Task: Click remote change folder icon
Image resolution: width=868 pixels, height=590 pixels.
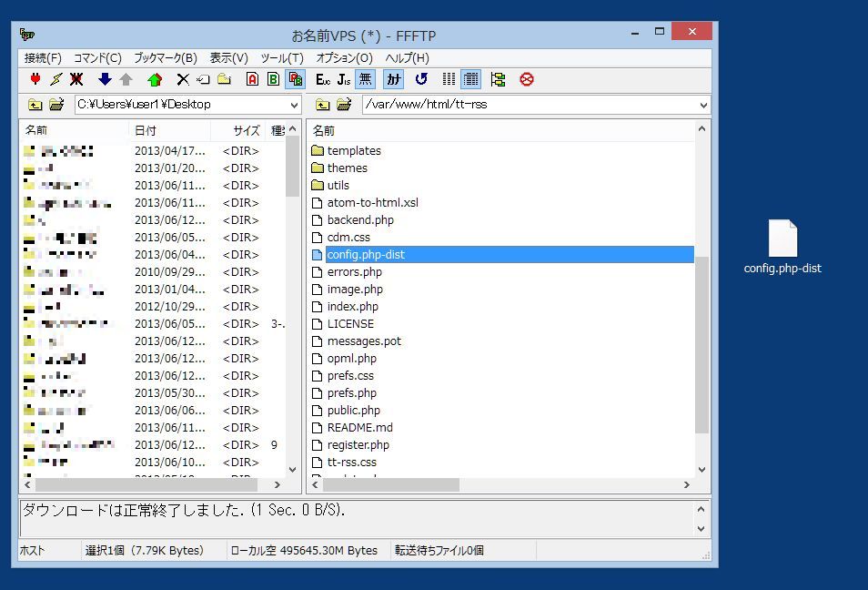Action: (x=344, y=104)
